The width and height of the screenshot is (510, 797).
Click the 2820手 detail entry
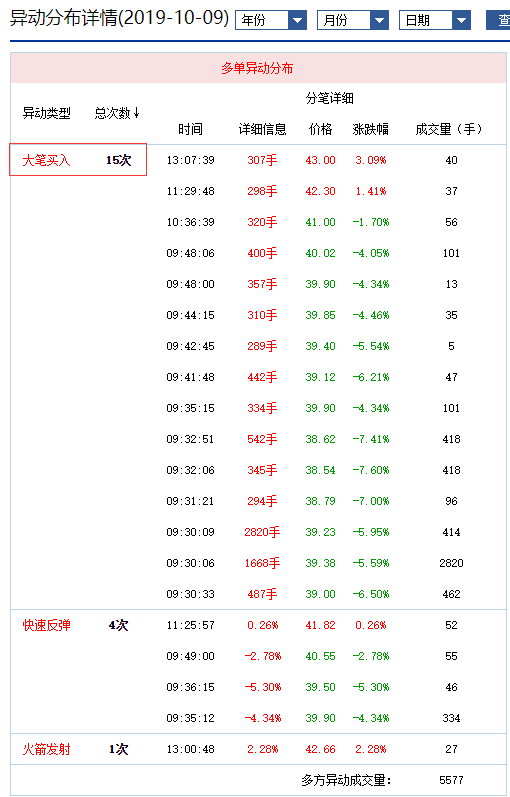(x=262, y=532)
